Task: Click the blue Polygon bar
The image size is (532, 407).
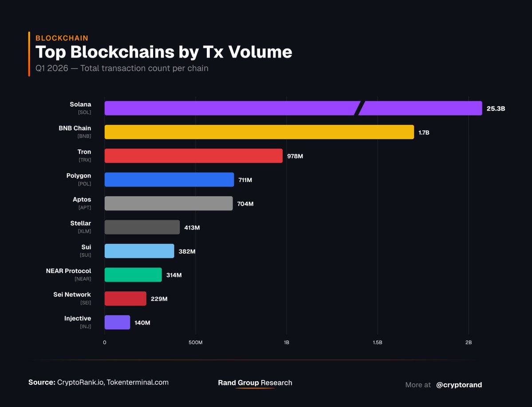Action: tap(169, 179)
